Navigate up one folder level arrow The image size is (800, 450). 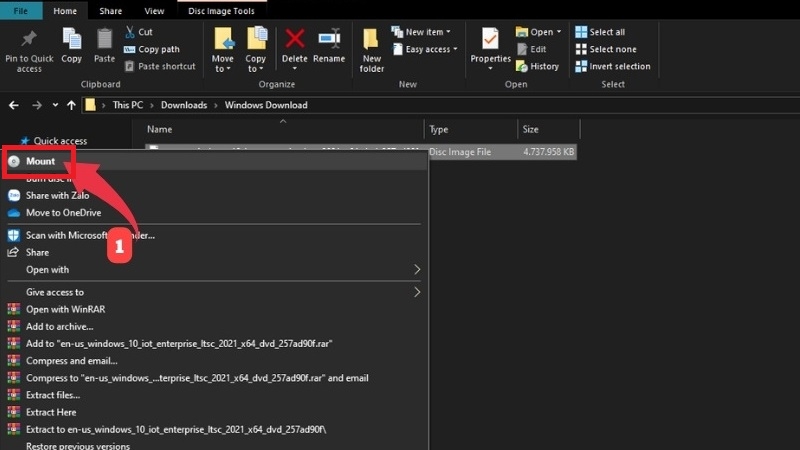[71, 105]
